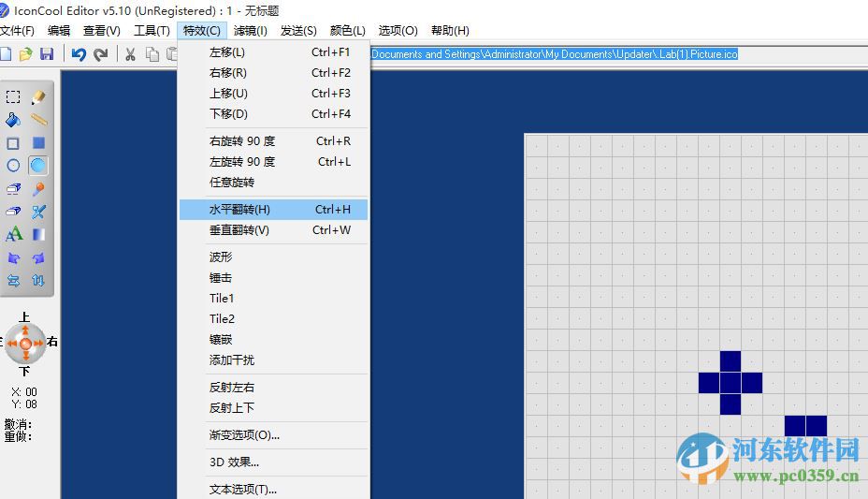Open the 颜色(L) menu
The width and height of the screenshot is (868, 499).
[348, 31]
